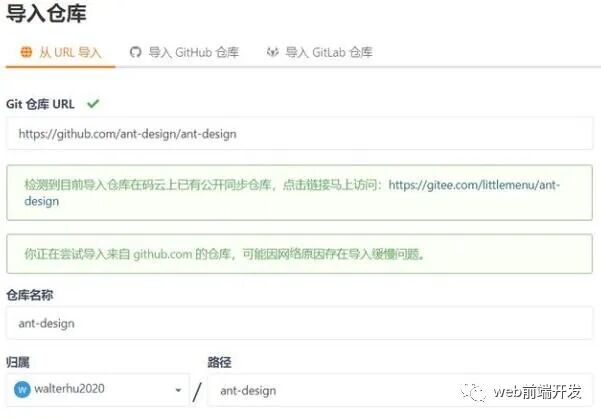Open the 导入 GitLab 仓库 tab
The height and width of the screenshot is (419, 601).
[x=320, y=53]
